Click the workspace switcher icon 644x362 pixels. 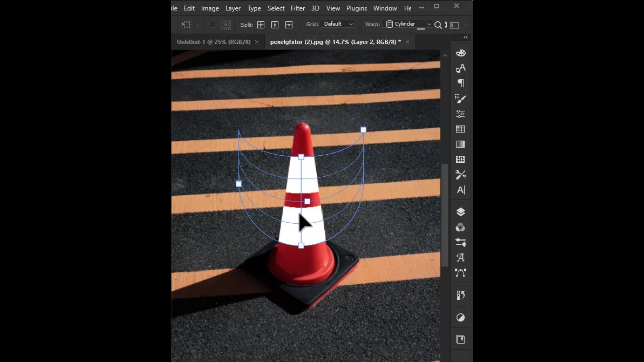pyautogui.click(x=454, y=25)
